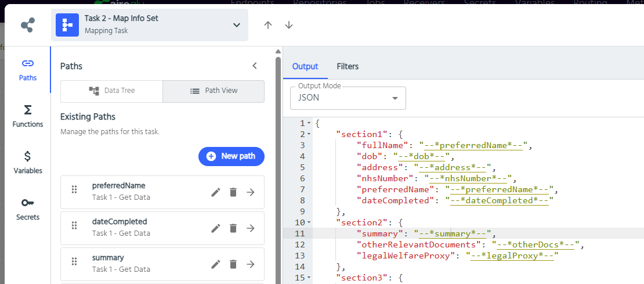Open the Output Mode JSON dropdown
The width and height of the screenshot is (644, 284).
[x=348, y=98]
